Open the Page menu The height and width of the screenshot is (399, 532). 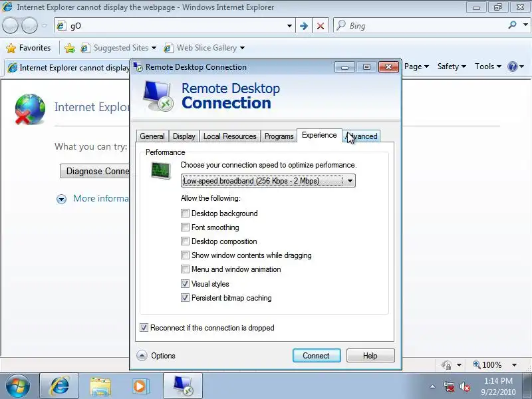(417, 66)
